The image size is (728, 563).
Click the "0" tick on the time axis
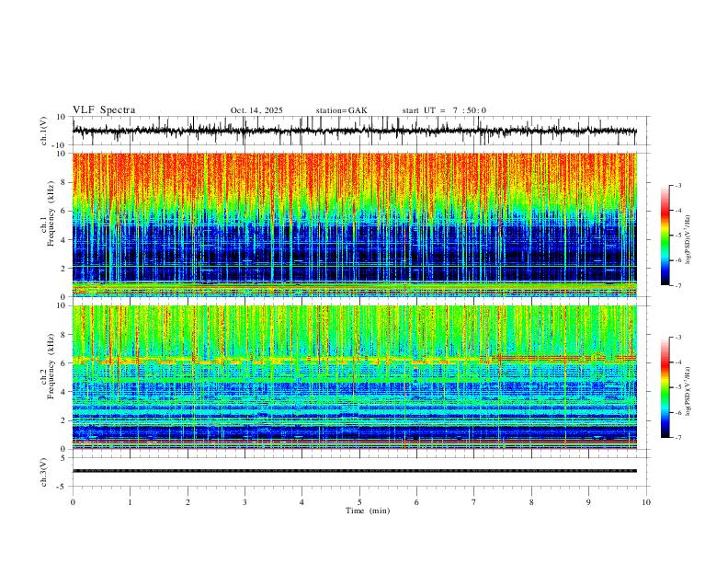pyautogui.click(x=73, y=502)
